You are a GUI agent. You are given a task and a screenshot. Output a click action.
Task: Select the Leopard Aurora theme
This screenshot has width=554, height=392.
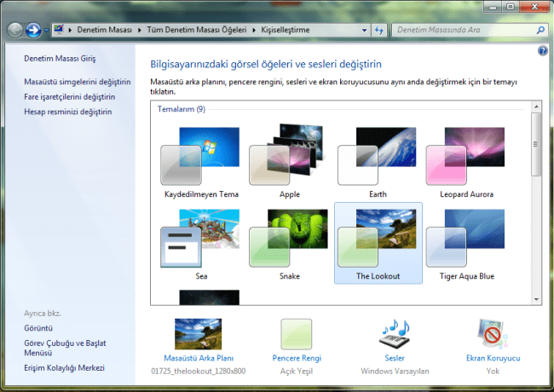pyautogui.click(x=466, y=161)
